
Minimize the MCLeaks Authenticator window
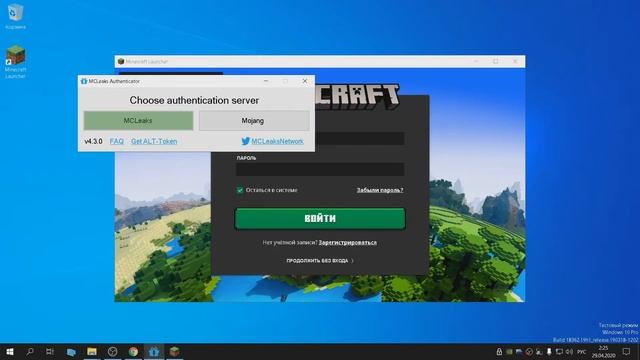pos(266,81)
